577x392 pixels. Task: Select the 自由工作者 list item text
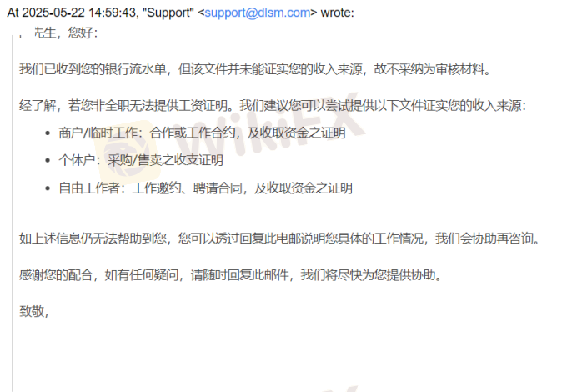point(206,188)
